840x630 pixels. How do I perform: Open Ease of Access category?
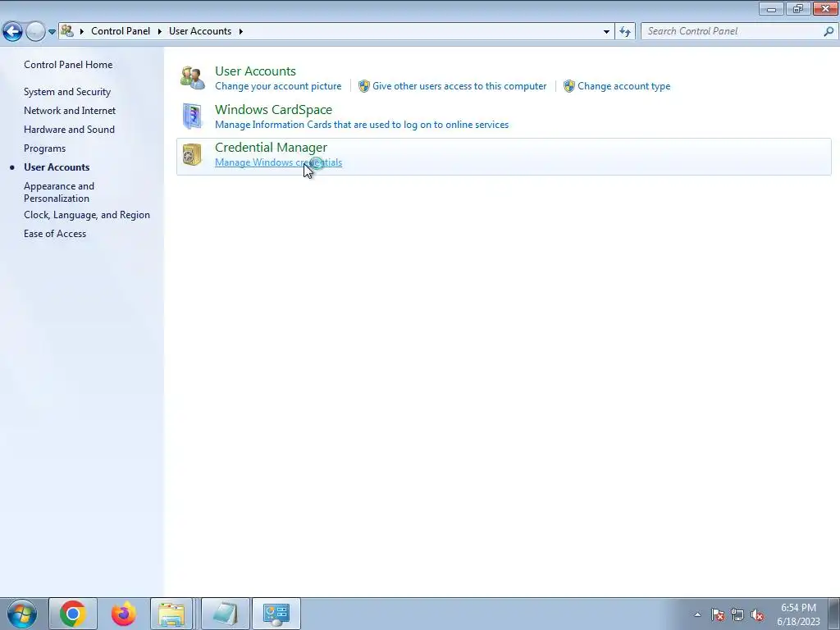[55, 234]
